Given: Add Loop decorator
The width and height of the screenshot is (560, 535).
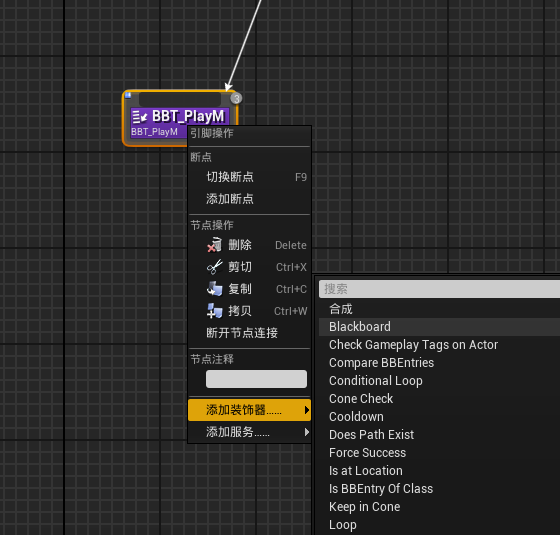Looking at the screenshot, I should (x=439, y=525).
